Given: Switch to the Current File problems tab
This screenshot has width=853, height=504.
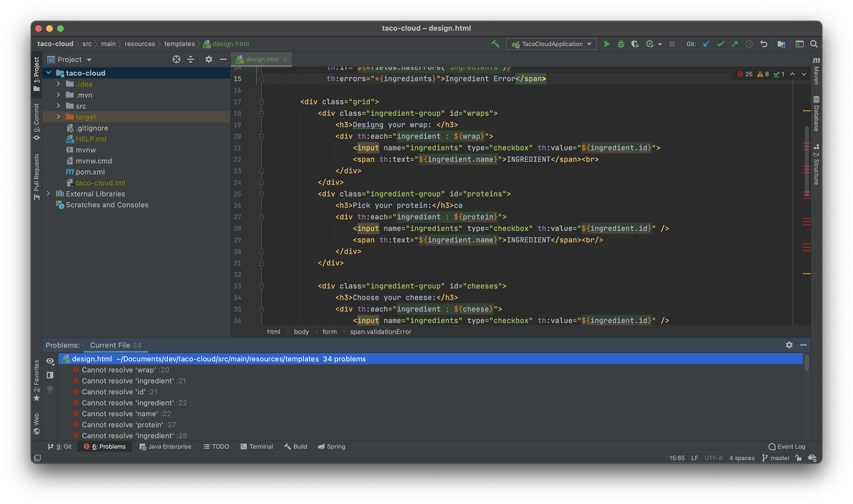Looking at the screenshot, I should point(111,345).
